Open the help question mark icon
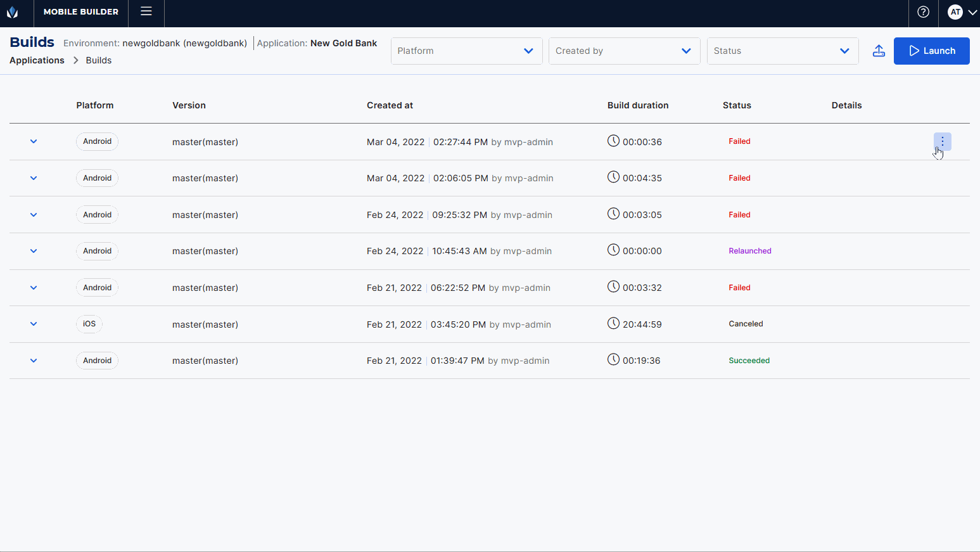 click(x=923, y=12)
